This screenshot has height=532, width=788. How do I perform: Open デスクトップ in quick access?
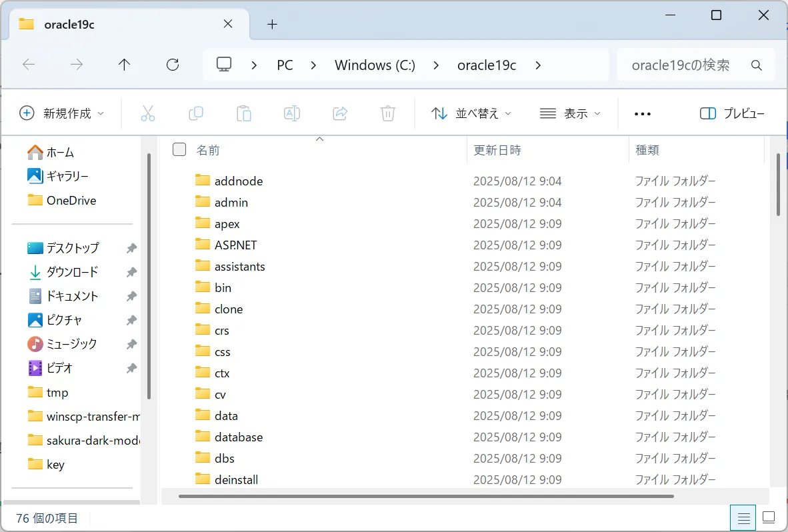click(63, 248)
